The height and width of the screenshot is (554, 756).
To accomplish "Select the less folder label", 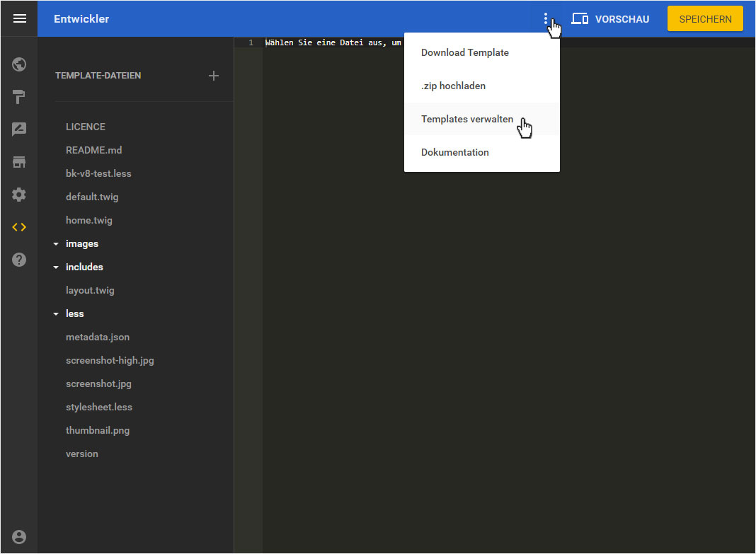I will [x=75, y=313].
